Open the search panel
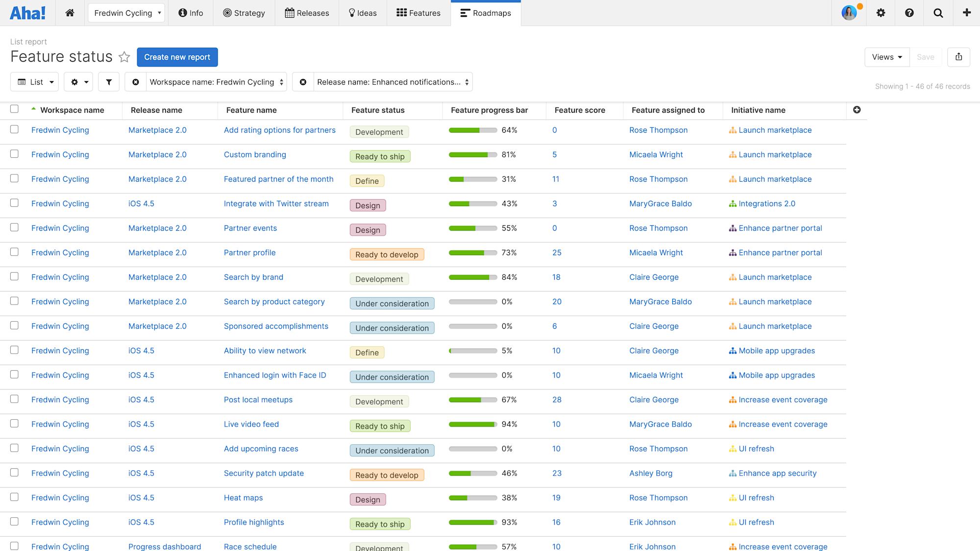 pos(937,13)
